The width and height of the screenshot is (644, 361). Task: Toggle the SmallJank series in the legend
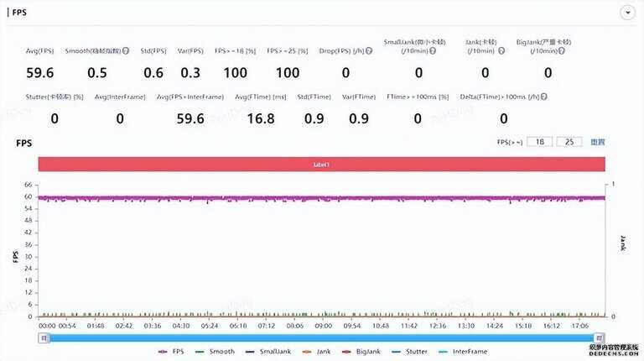268,352
